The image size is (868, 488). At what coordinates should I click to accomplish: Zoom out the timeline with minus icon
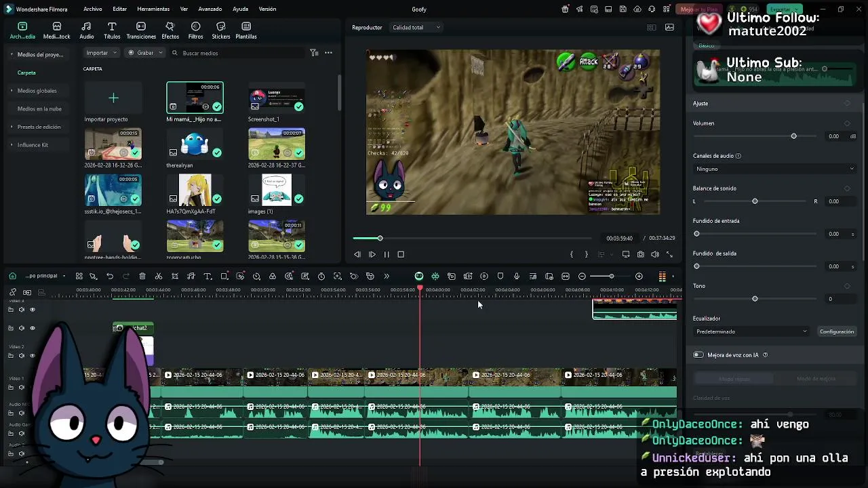582,277
